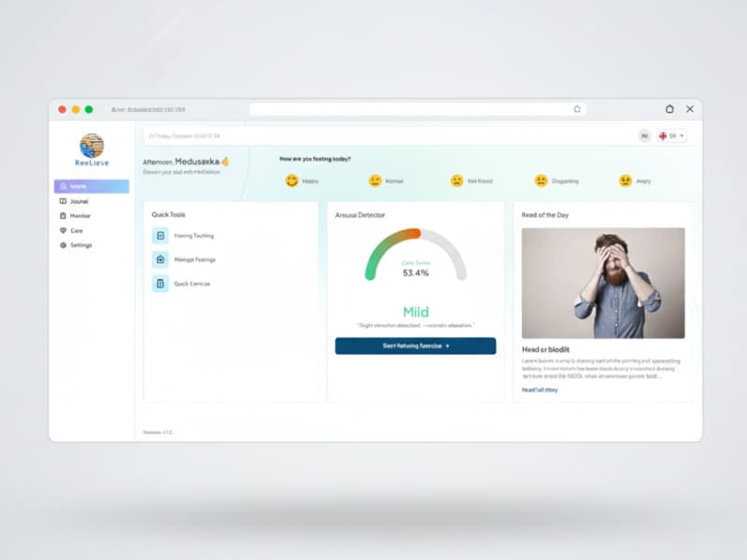The width and height of the screenshot is (747, 560).
Task: Select the Home item in sidebar
Action: (92, 187)
